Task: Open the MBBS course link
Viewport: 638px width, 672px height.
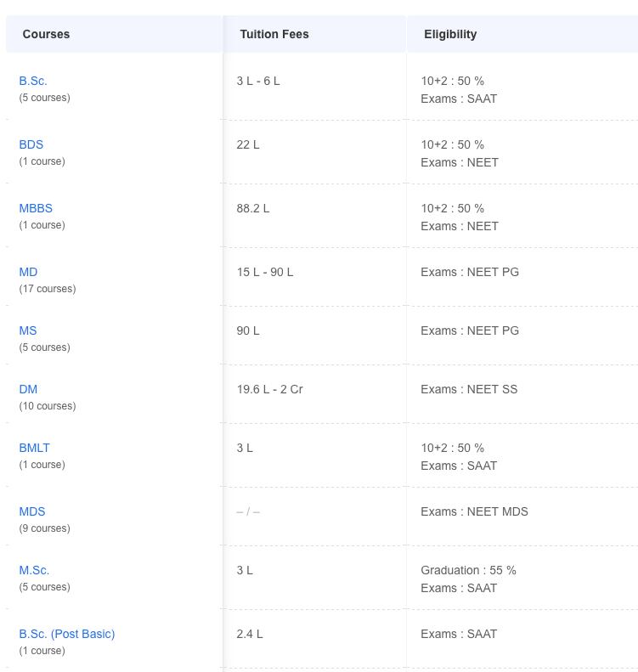Action: coord(36,208)
